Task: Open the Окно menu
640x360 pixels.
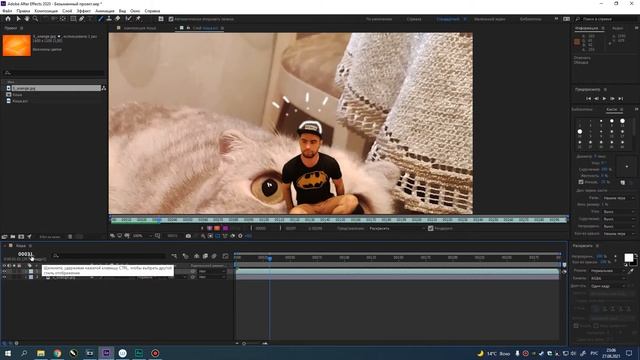Action: (135, 11)
